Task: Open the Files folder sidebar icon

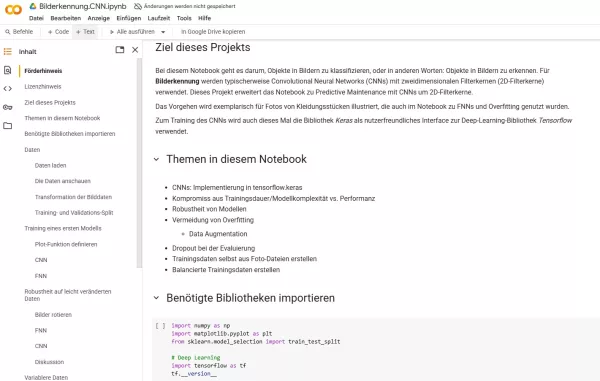Action: click(8, 125)
